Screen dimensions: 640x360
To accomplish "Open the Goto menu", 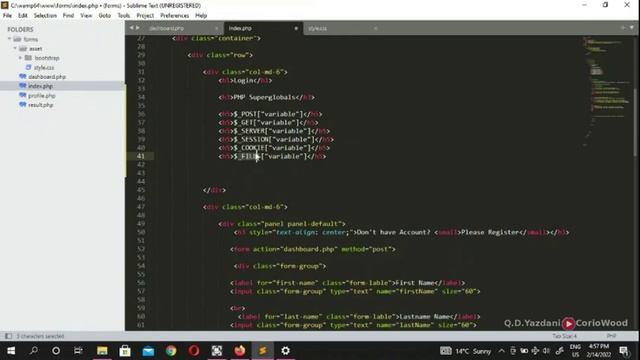I will (x=104, y=16).
